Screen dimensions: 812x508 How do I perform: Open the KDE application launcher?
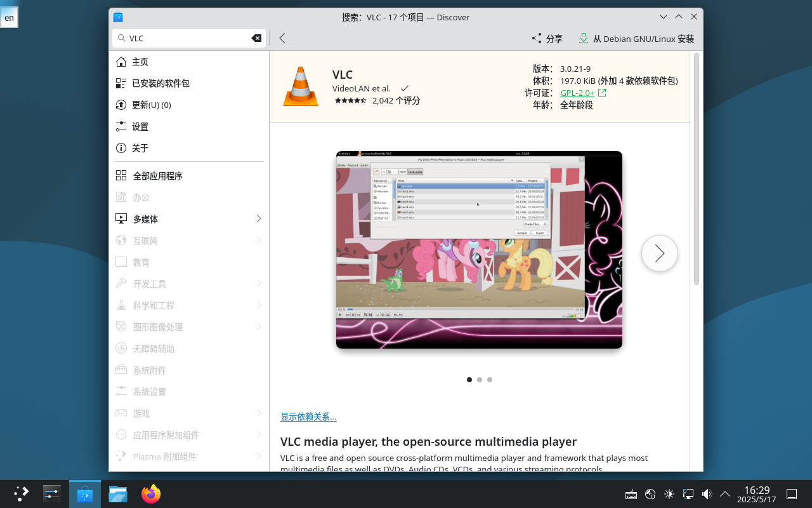(22, 494)
